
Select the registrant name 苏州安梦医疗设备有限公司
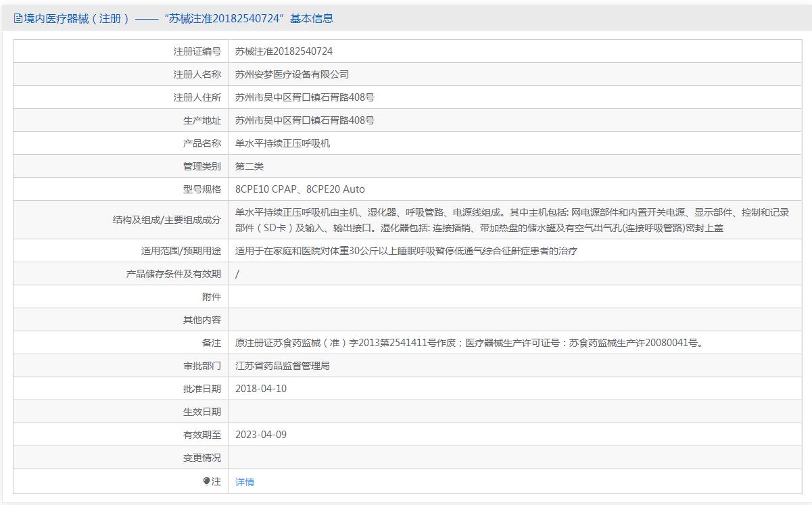(x=292, y=74)
